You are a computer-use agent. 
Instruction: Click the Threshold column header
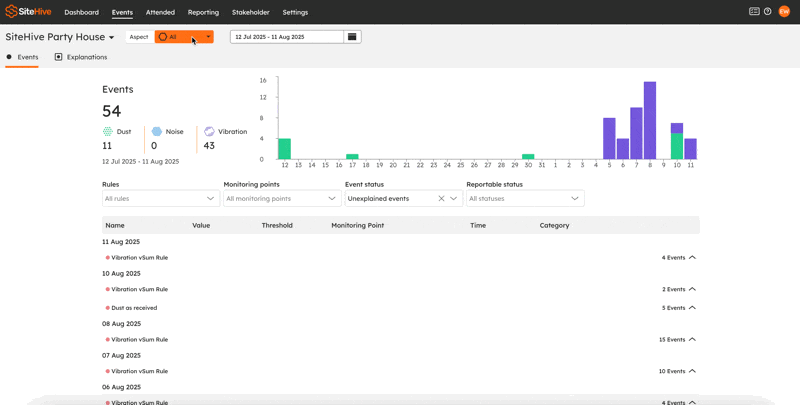[x=277, y=225]
